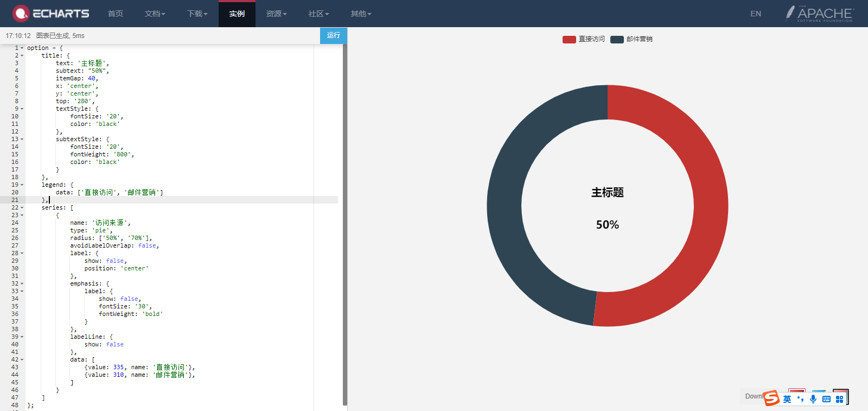Click the 主标题 chart title text

608,193
